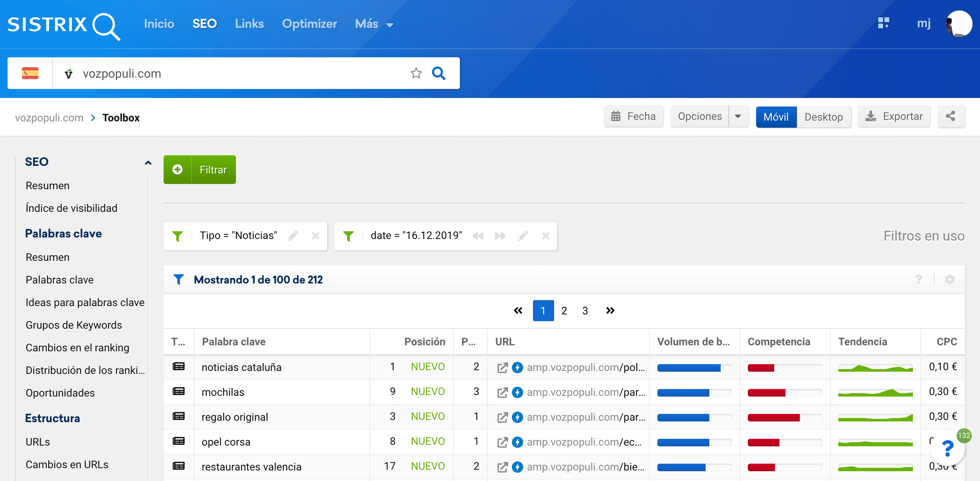Click the blue help question bubble
The width and height of the screenshot is (980, 481).
[947, 449]
